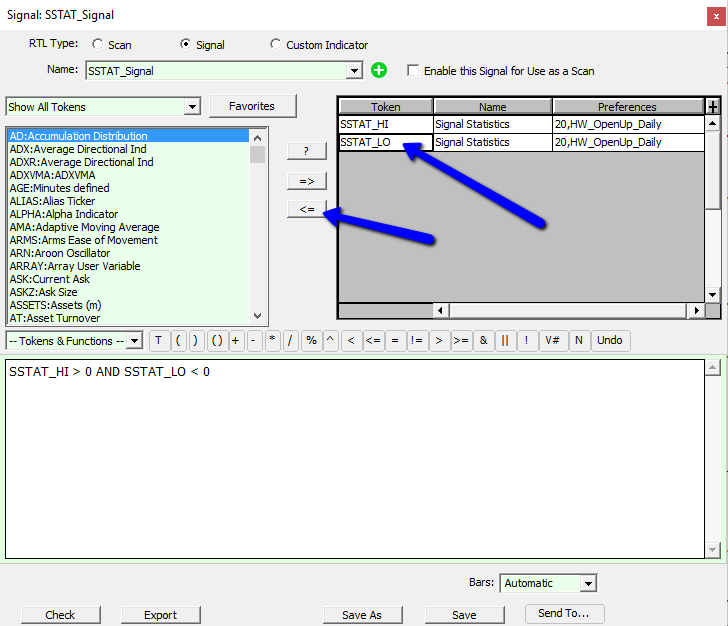Image resolution: width=728 pixels, height=626 pixels.
Task: Insert a close parenthesis operator
Action: point(196,340)
